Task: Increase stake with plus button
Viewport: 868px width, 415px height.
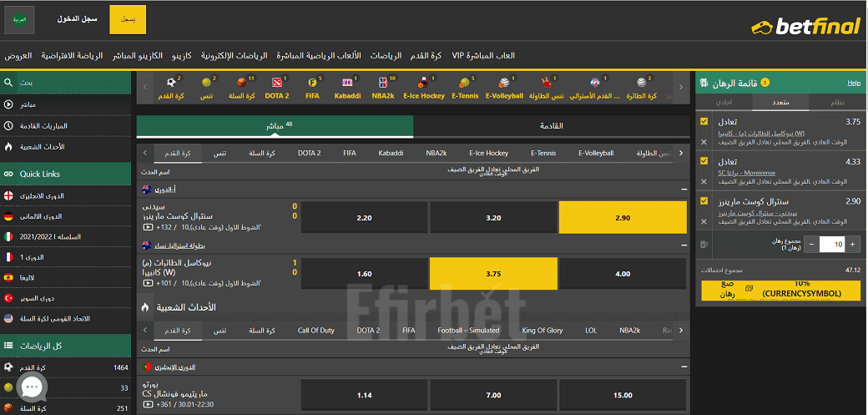Action: [x=852, y=245]
